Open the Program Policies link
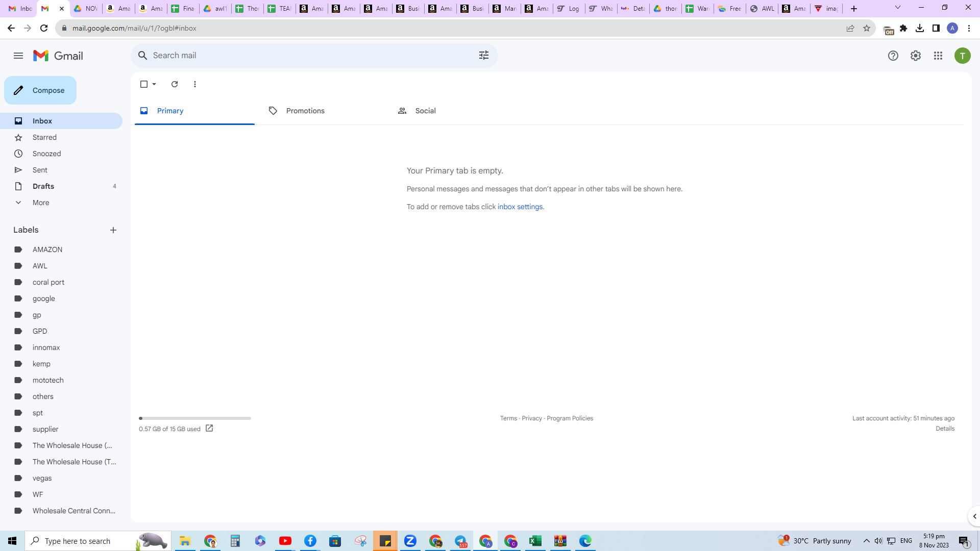This screenshot has height=551, width=980. coord(570,418)
